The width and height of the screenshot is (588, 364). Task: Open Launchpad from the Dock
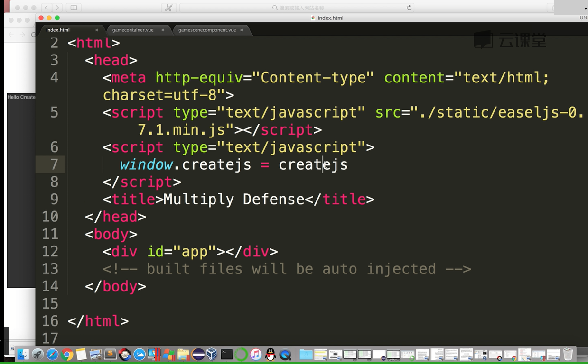(x=37, y=354)
